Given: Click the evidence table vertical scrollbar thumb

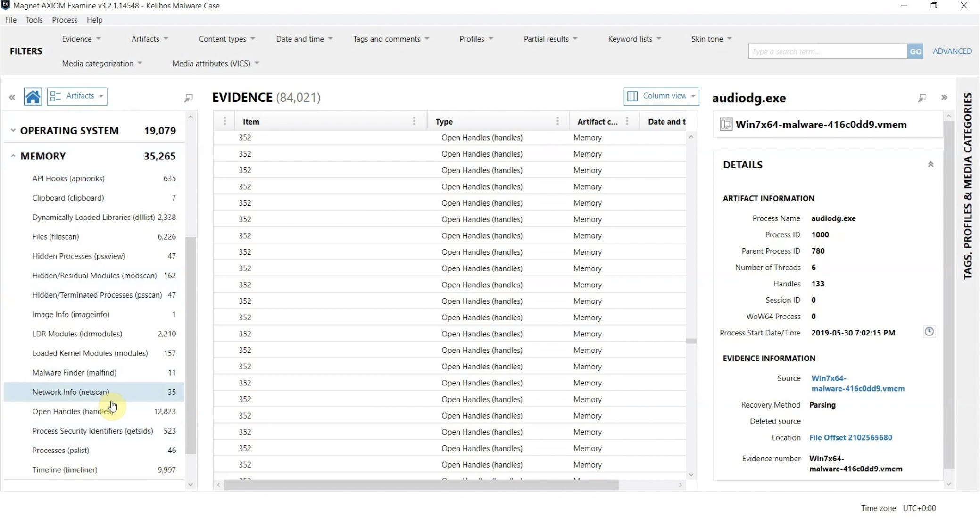Looking at the screenshot, I should (x=691, y=341).
